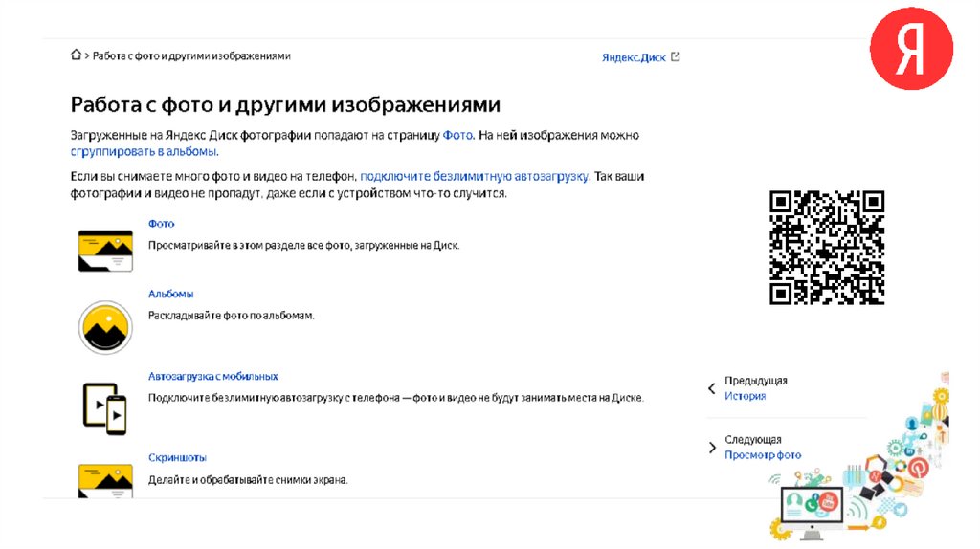The width and height of the screenshot is (980, 549).
Task: Open the Альбомы section link
Action: coord(170,294)
